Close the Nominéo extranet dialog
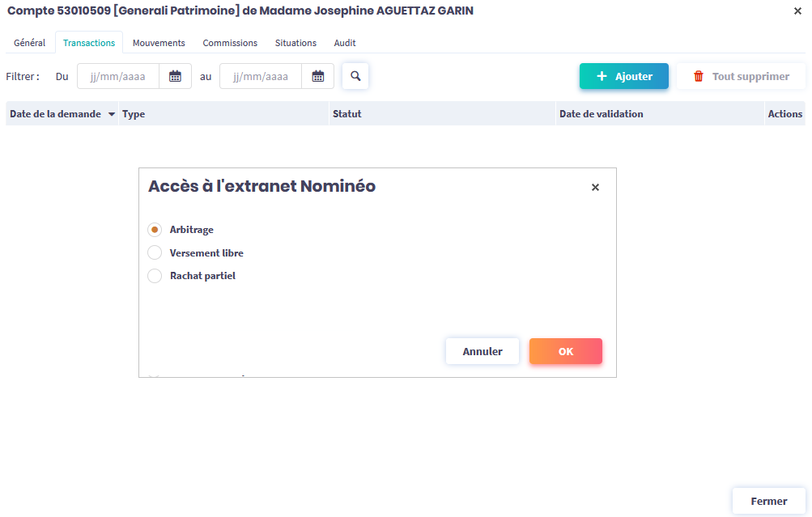Image resolution: width=812 pixels, height=517 pixels. (x=595, y=187)
